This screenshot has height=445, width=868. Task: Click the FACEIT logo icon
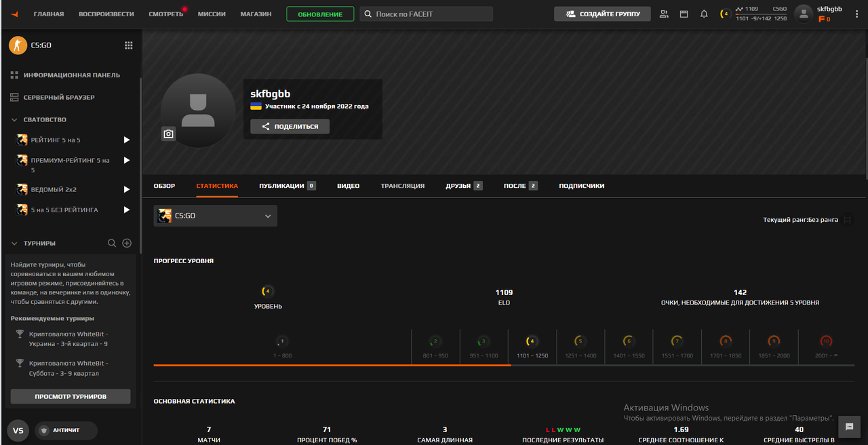point(15,14)
